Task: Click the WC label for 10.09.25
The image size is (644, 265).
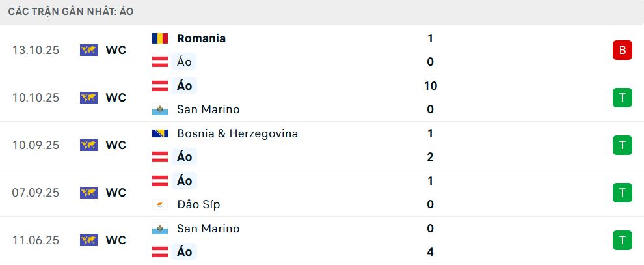Action: [116, 145]
